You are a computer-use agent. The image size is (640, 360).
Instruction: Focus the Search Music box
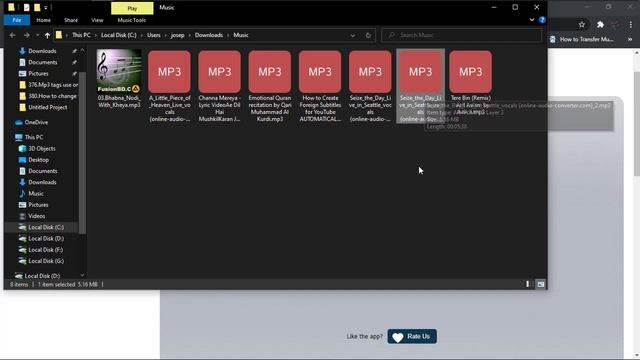pos(462,35)
